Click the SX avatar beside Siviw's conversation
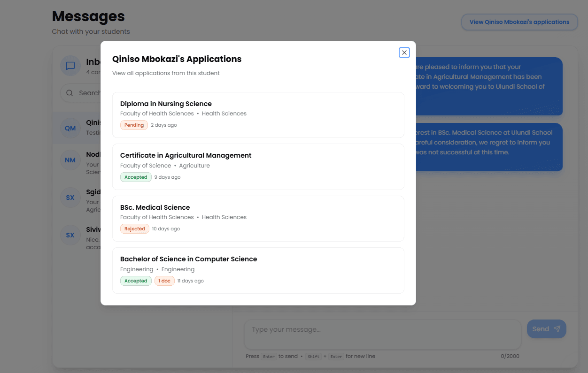The width and height of the screenshot is (588, 373). 70,235
